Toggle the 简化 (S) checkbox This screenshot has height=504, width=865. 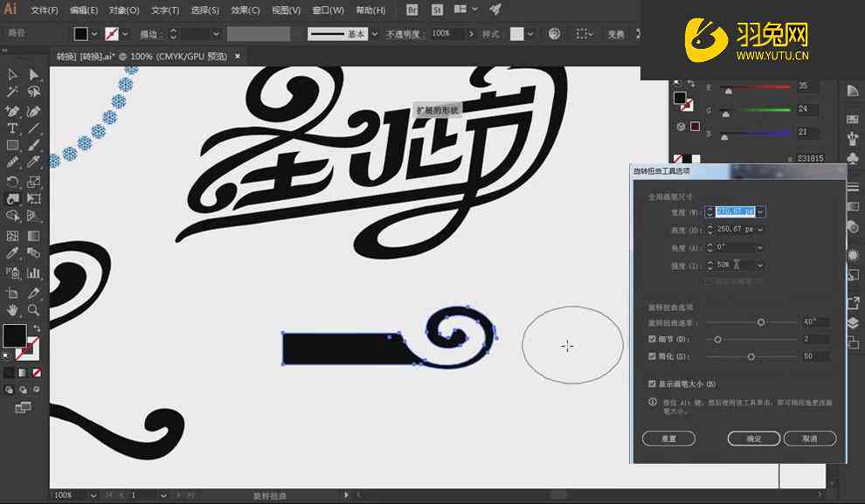point(652,356)
